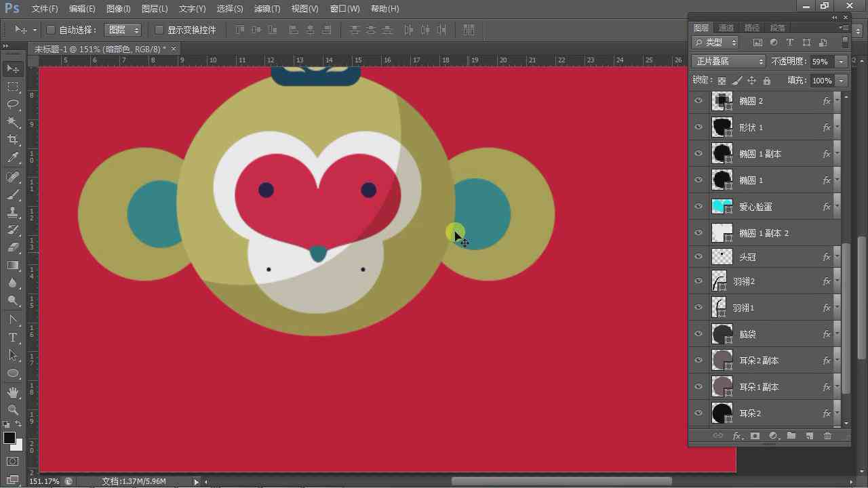Image resolution: width=868 pixels, height=488 pixels.
Task: Select the History Brush tool
Action: point(13,230)
